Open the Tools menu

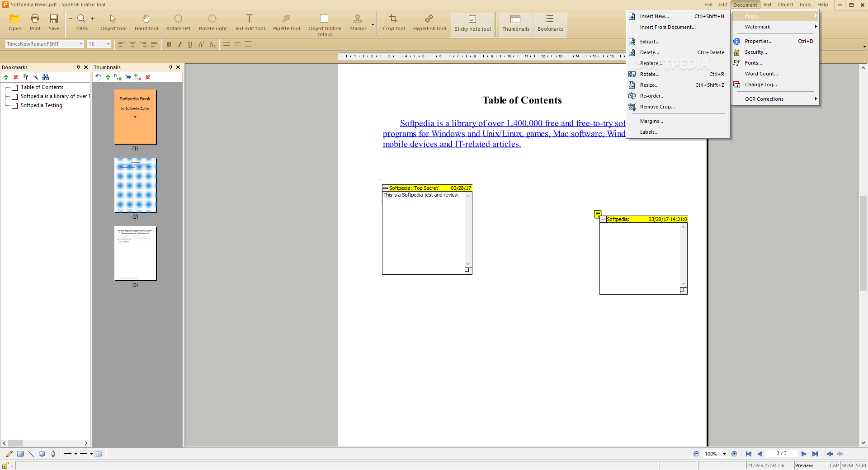[x=805, y=5]
